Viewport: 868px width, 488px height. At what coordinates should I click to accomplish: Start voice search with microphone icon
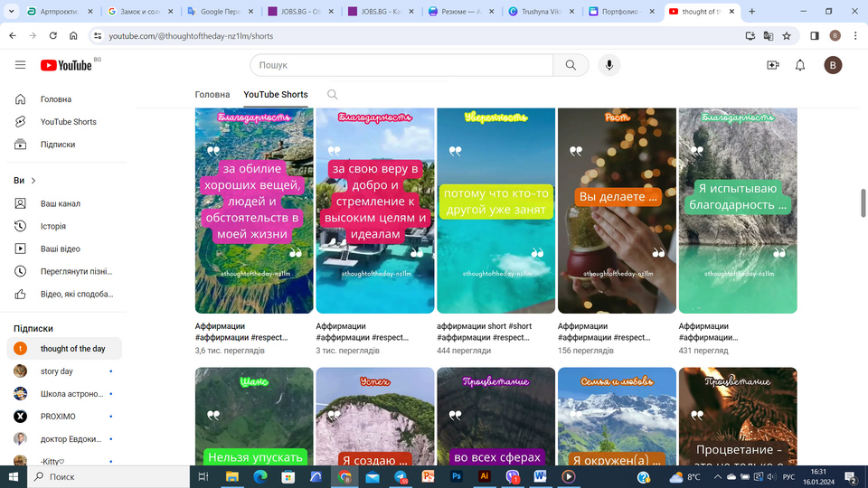click(609, 65)
